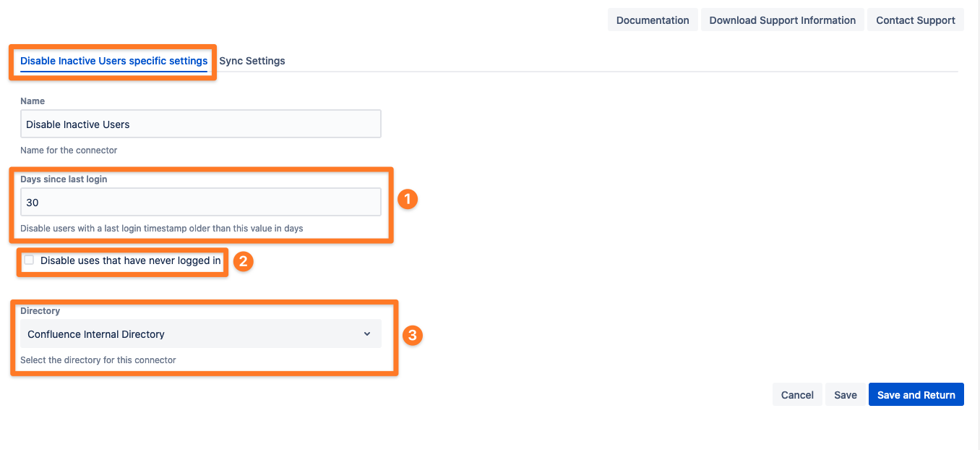Click inside the Name field

tap(200, 123)
